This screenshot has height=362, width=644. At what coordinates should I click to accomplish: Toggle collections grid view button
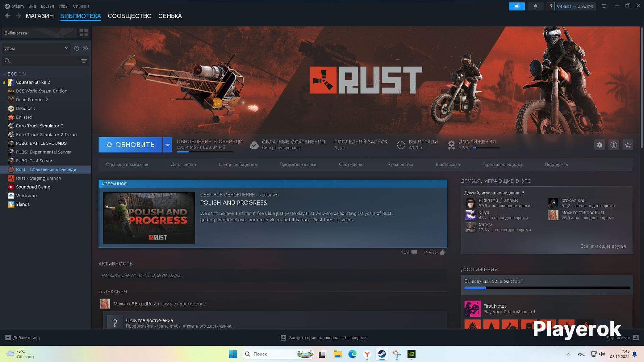pos(84,33)
